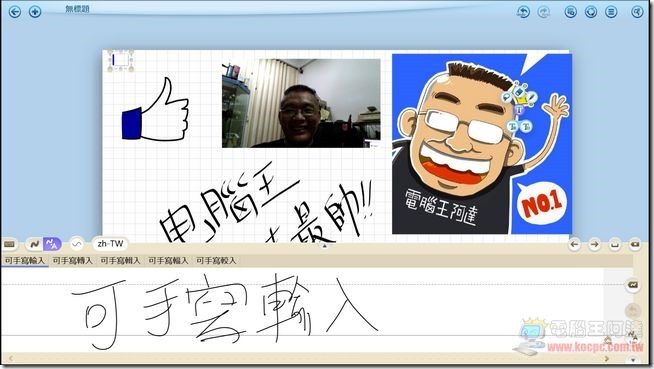Open the page add/search icon in top bar
The width and height of the screenshot is (654, 369).
[571, 12]
